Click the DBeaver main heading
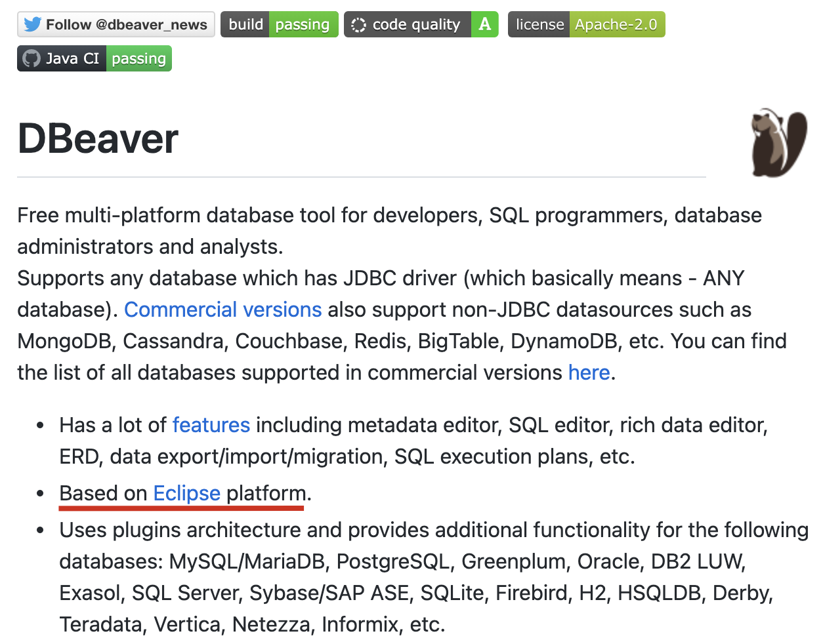This screenshot has width=823, height=644. pos(98,139)
